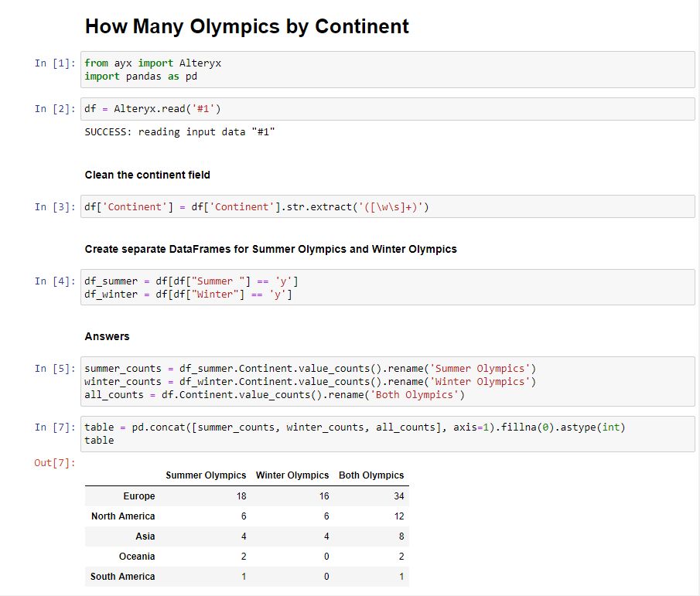Click the 'South America' row label

tap(122, 577)
